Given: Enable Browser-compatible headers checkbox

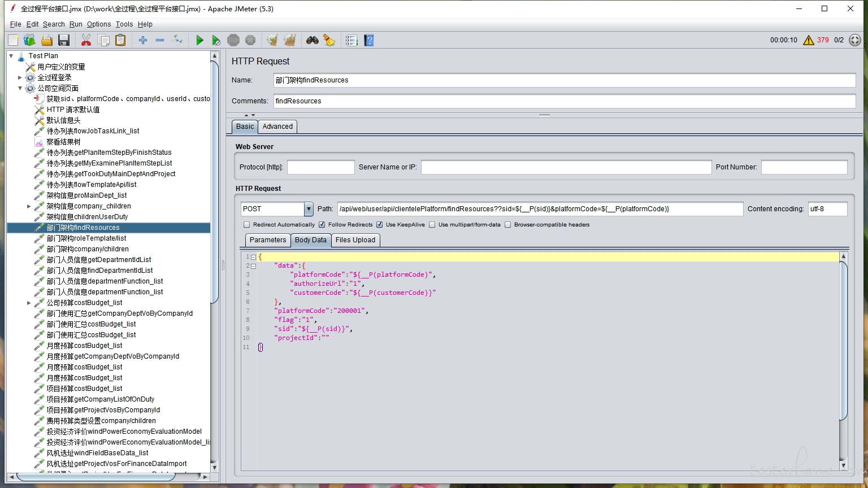Looking at the screenshot, I should coord(507,225).
